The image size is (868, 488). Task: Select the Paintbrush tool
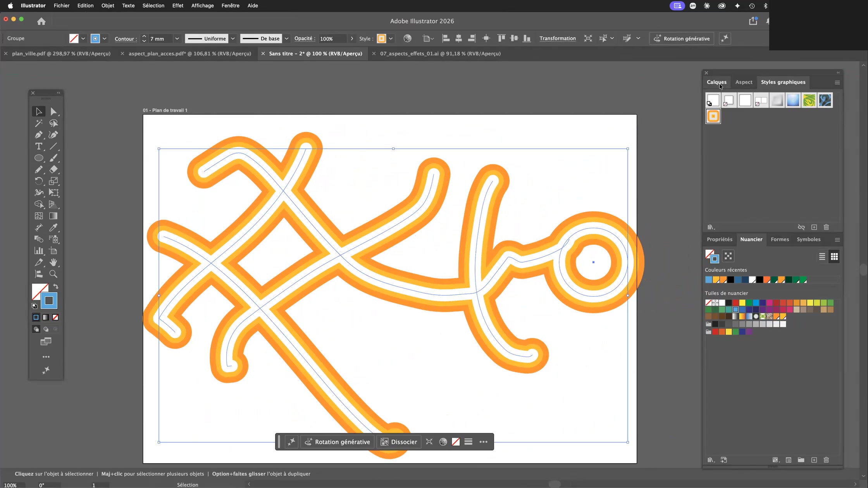tap(53, 158)
